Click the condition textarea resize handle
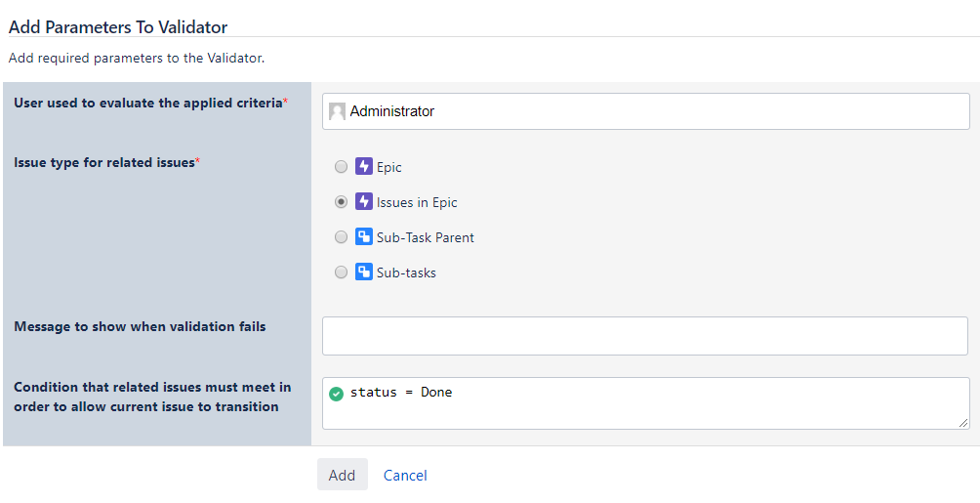The height and width of the screenshot is (503, 980). click(x=963, y=423)
